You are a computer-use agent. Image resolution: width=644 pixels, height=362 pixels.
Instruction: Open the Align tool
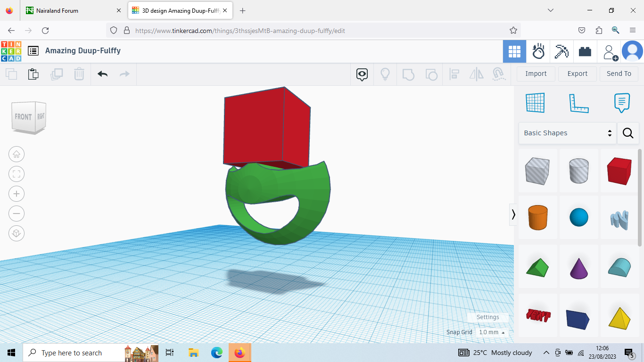tap(454, 74)
